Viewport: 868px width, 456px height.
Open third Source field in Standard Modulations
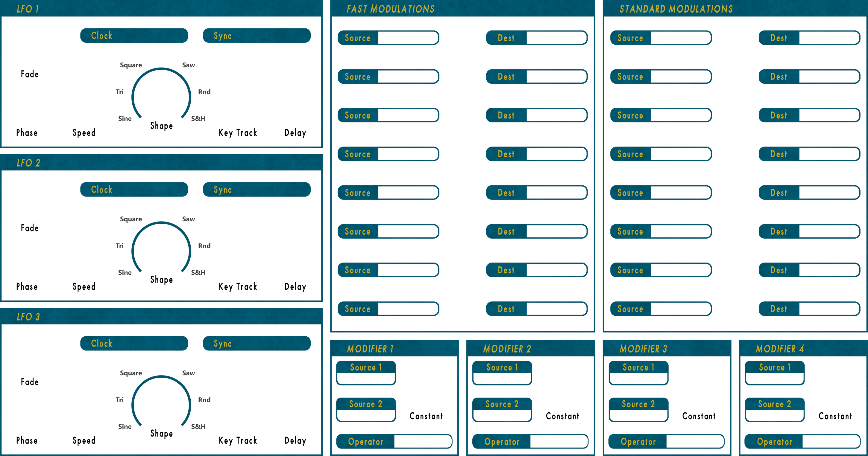(661, 115)
